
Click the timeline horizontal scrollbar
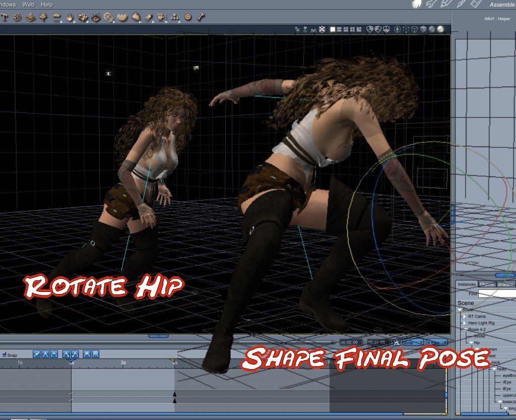202,413
